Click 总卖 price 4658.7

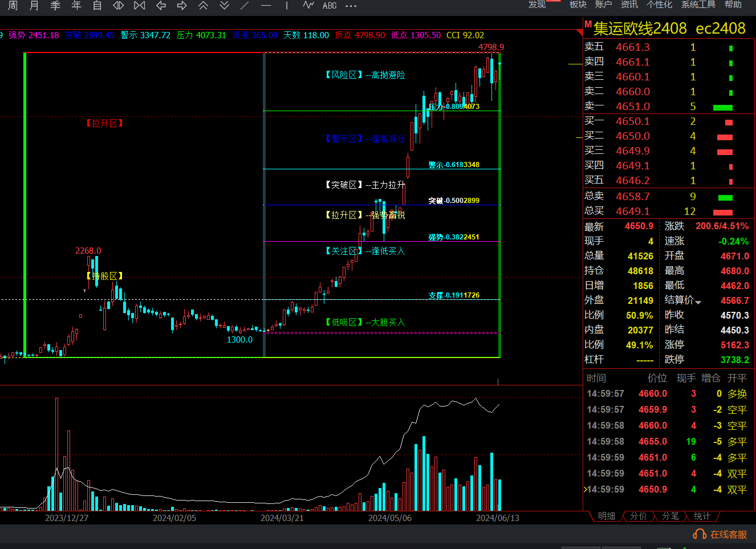point(633,197)
